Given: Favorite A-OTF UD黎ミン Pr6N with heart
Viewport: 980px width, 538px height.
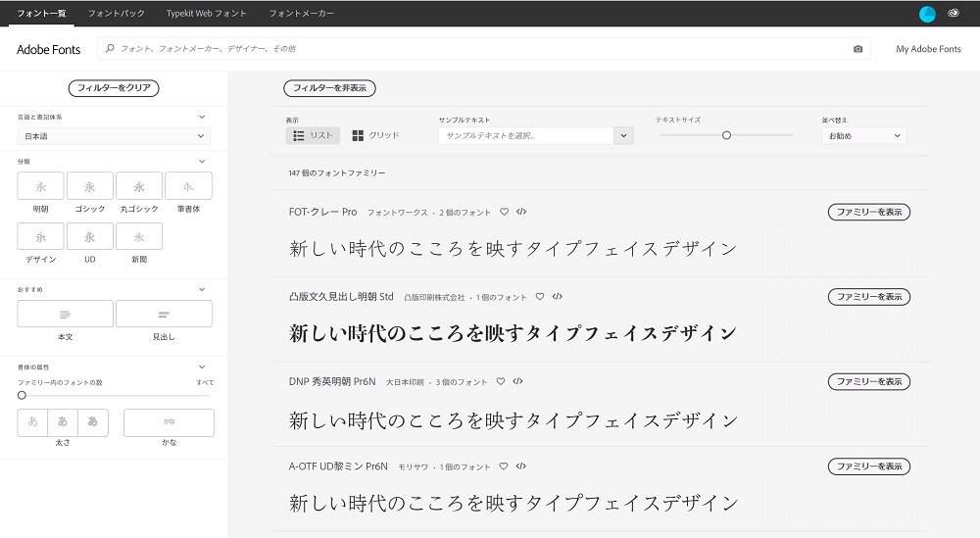Looking at the screenshot, I should (504, 466).
